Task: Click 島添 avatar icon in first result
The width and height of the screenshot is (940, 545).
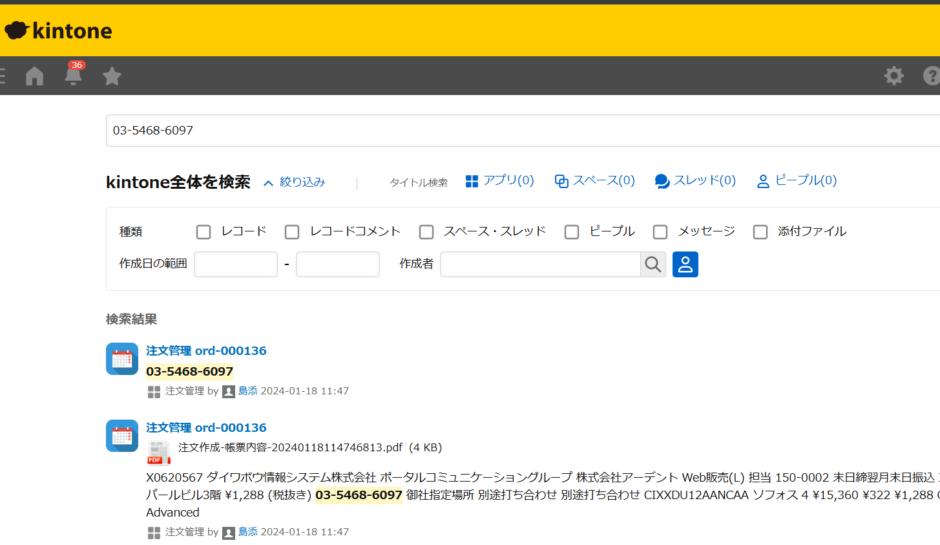Action: click(x=228, y=392)
